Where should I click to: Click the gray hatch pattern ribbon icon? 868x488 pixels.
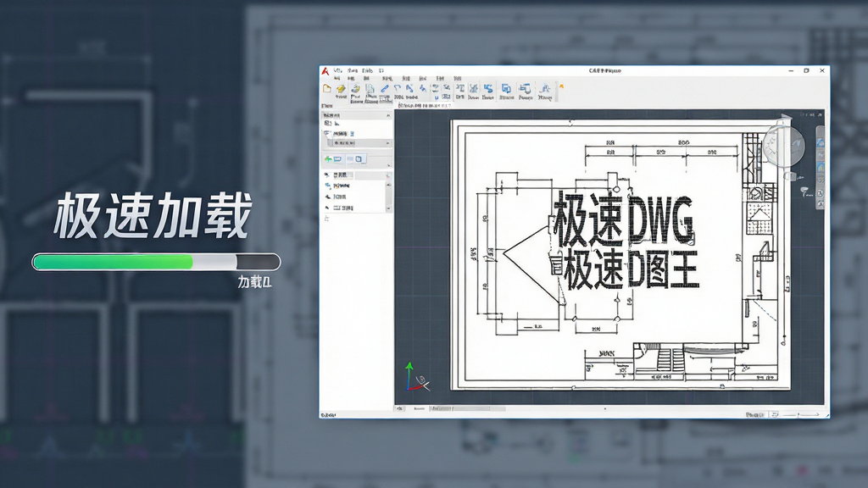click(x=473, y=88)
